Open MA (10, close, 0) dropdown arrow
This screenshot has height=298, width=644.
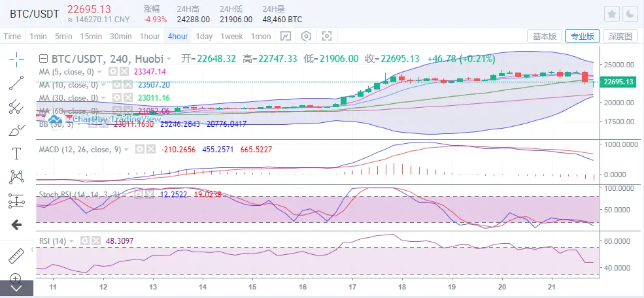[103, 86]
